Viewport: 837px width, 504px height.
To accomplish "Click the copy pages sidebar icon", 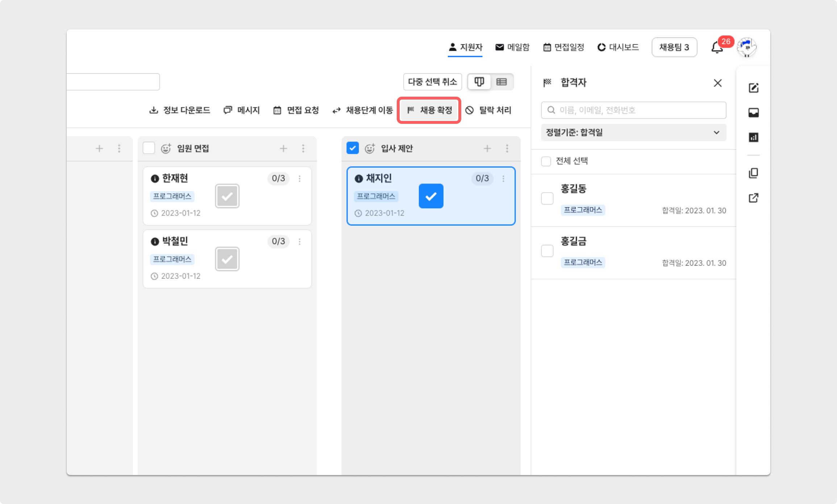I will pos(753,173).
